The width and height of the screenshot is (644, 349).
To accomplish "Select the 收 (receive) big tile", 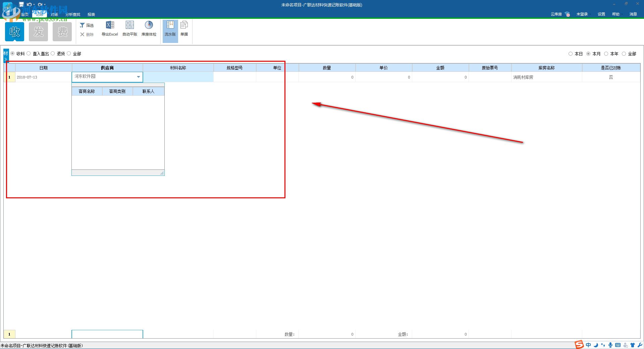I will tap(14, 32).
